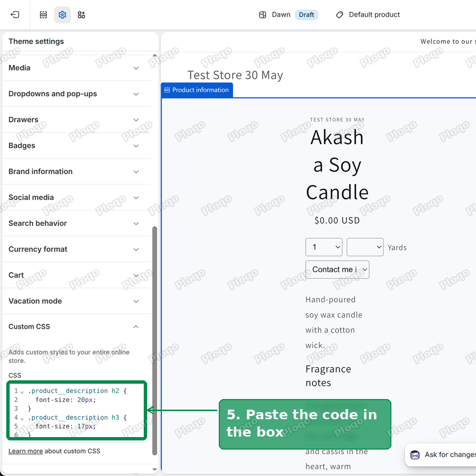
Task: Click the scroll up arrow in settings panel
Action: [x=155, y=55]
